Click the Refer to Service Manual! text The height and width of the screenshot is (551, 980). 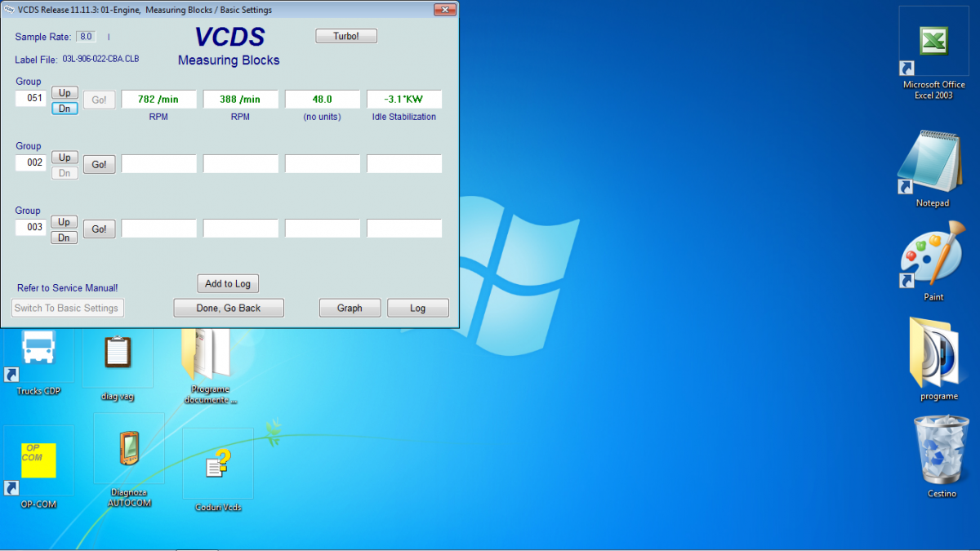click(68, 288)
